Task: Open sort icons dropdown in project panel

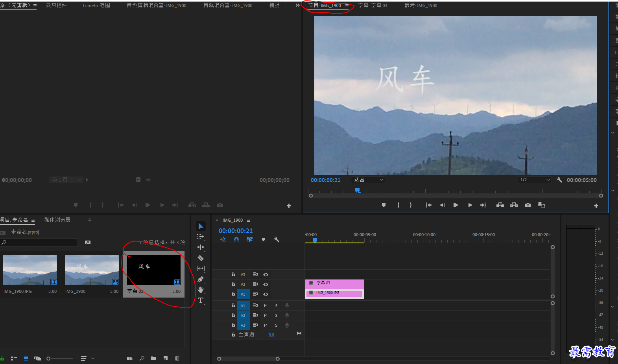Action: (x=87, y=358)
